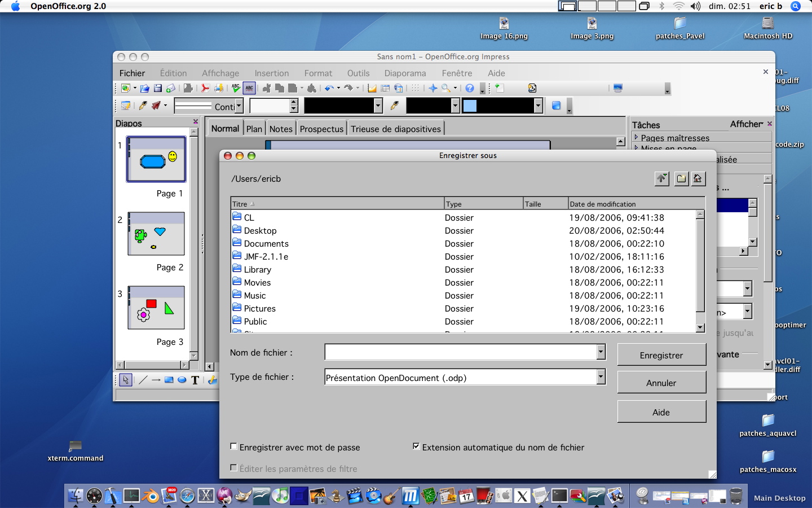This screenshot has height=508, width=812.
Task: Open the Help question mark icon
Action: [470, 88]
